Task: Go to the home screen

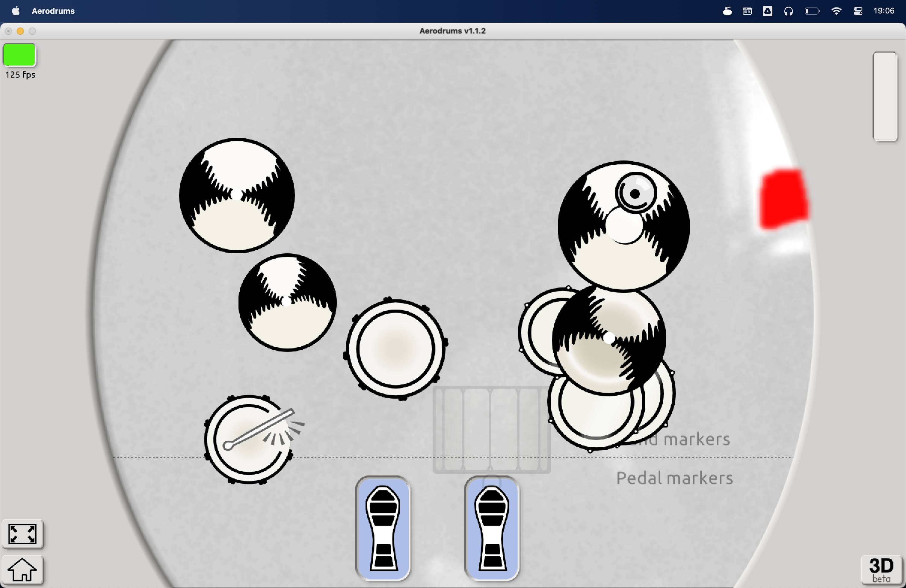Action: coord(22,570)
